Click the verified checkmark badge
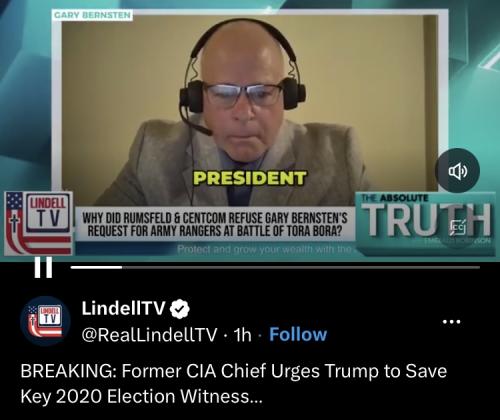 tap(180, 309)
